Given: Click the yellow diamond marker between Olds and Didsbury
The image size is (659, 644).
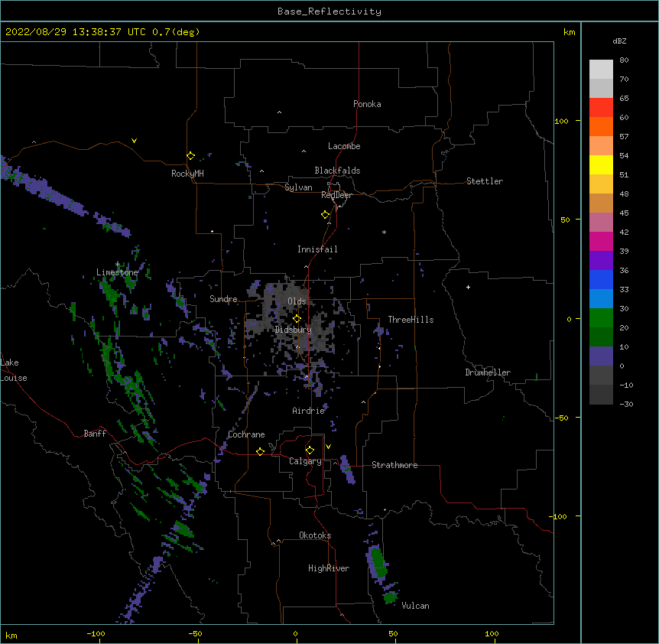Looking at the screenshot, I should click(x=297, y=319).
